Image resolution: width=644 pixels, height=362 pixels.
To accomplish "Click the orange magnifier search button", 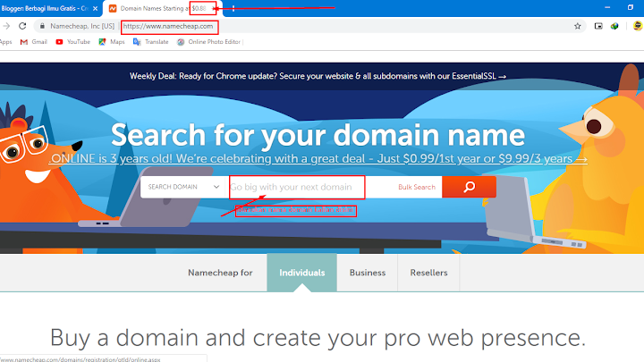I will point(469,187).
